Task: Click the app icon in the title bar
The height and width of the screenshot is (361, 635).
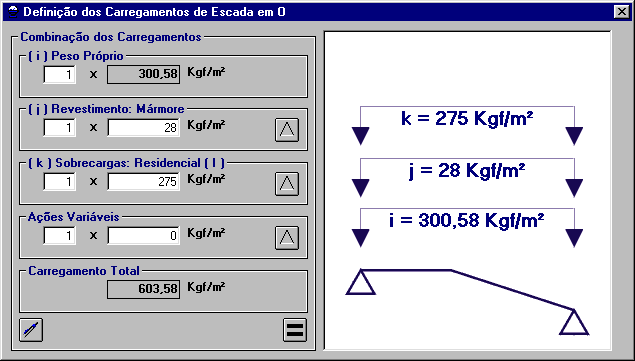Action: 13,12
